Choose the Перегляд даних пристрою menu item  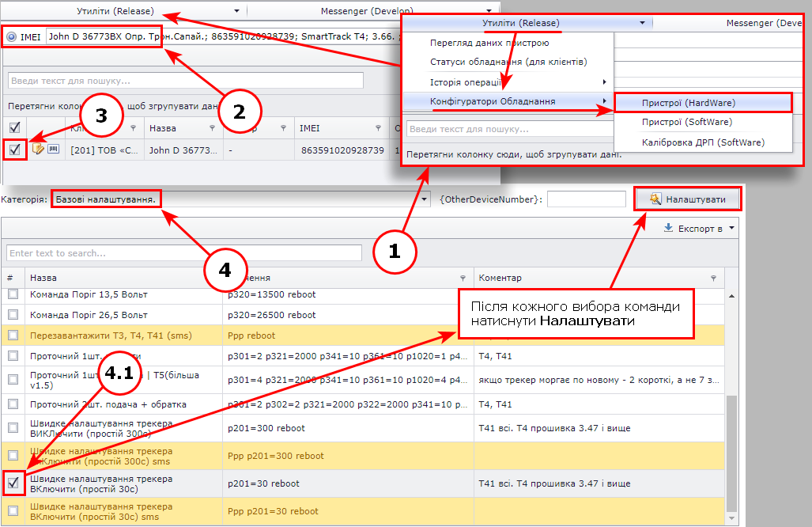[489, 43]
